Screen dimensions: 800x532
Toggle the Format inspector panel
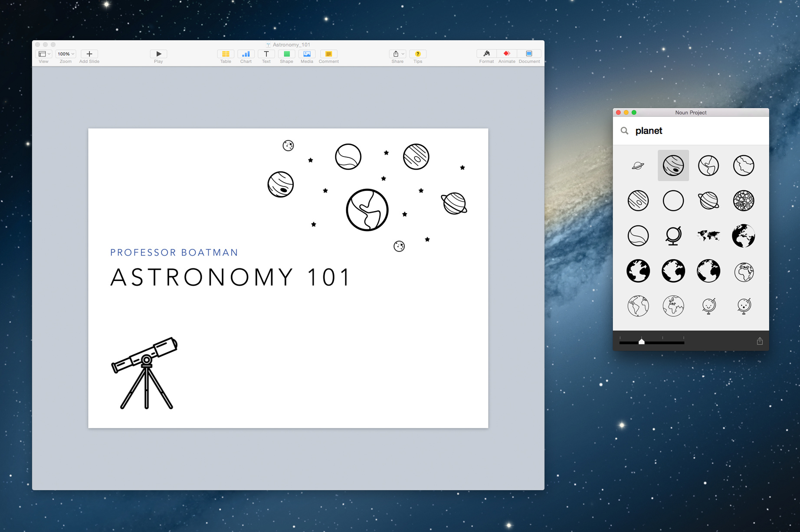pos(486,54)
